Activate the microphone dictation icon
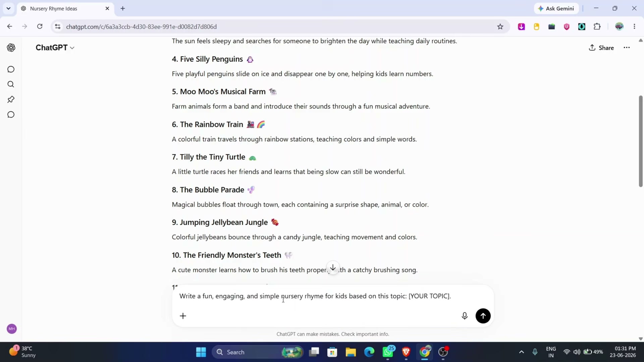 [465, 316]
